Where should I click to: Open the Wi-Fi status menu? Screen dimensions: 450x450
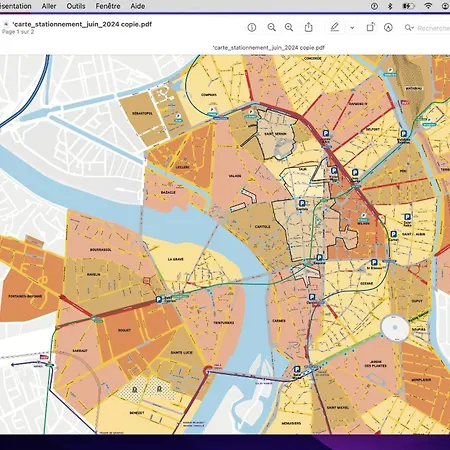(x=428, y=6)
